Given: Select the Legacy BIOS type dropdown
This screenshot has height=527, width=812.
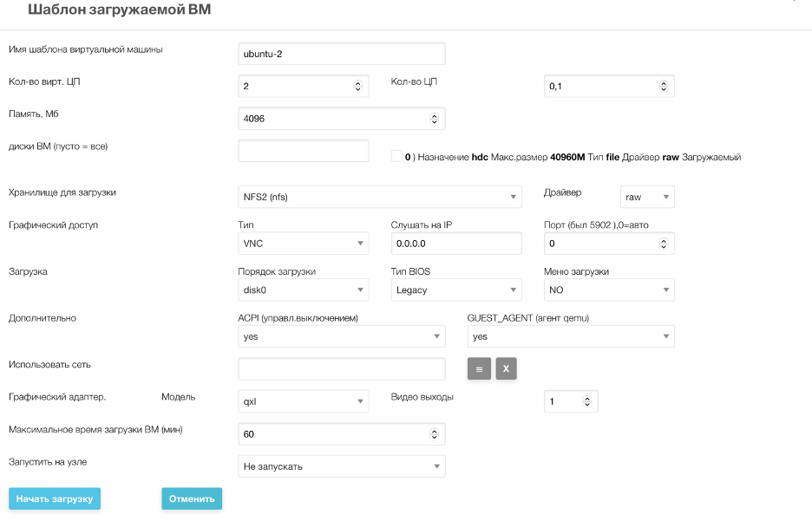Looking at the screenshot, I should (456, 290).
